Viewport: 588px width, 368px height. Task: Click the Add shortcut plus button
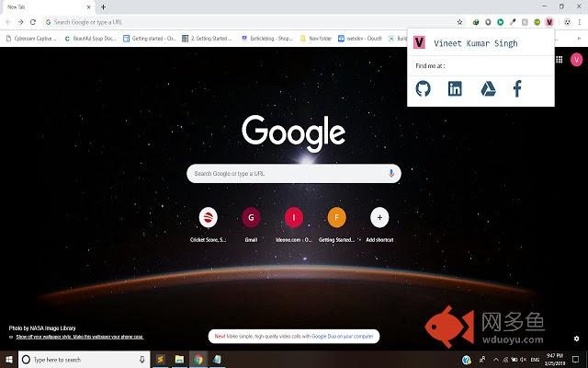(x=379, y=217)
